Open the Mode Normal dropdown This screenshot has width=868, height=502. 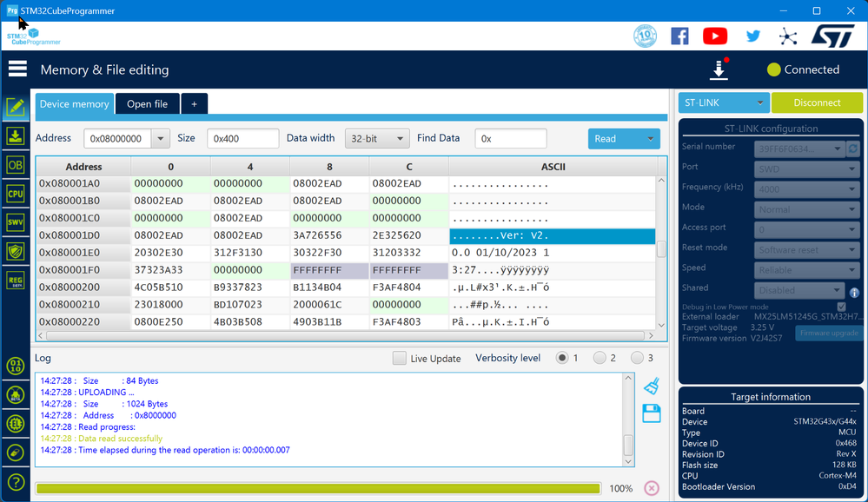[x=806, y=209]
